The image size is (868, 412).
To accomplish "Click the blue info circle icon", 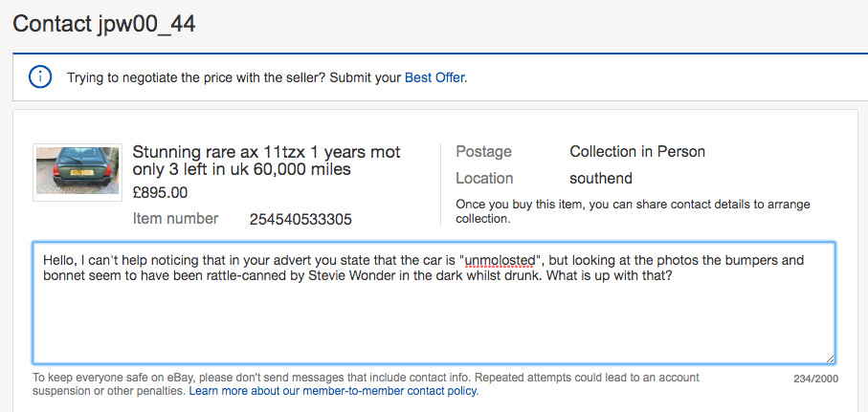I will tap(40, 76).
